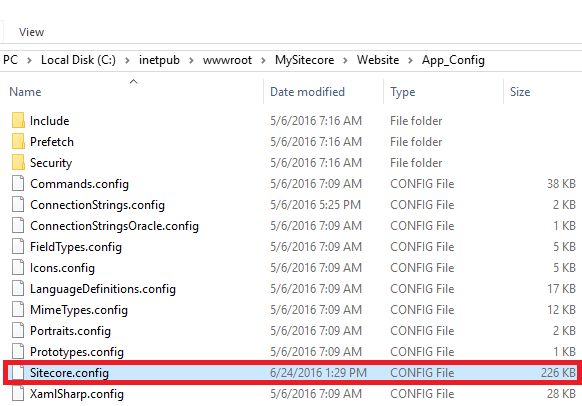Expand the chevron after inetpub
582x406 pixels.
coord(191,60)
